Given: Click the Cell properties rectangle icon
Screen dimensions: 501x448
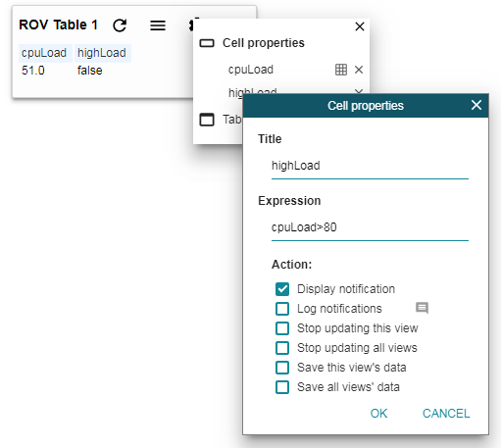Looking at the screenshot, I should point(207,43).
